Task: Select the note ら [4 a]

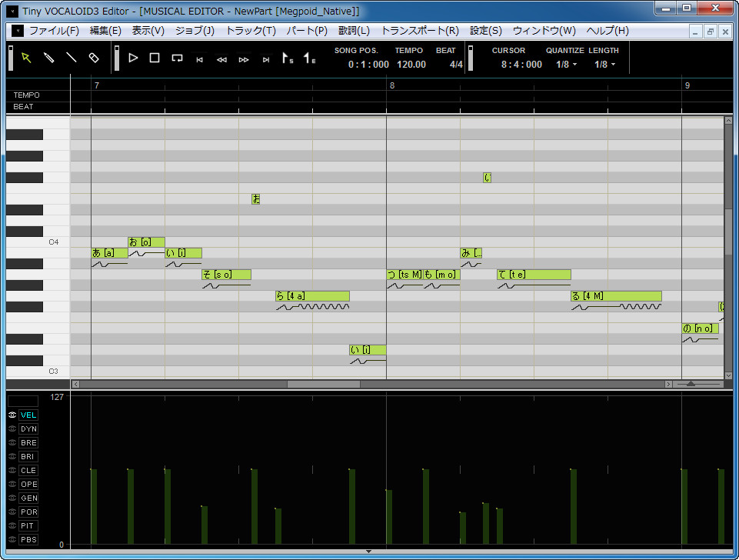Action: point(312,296)
